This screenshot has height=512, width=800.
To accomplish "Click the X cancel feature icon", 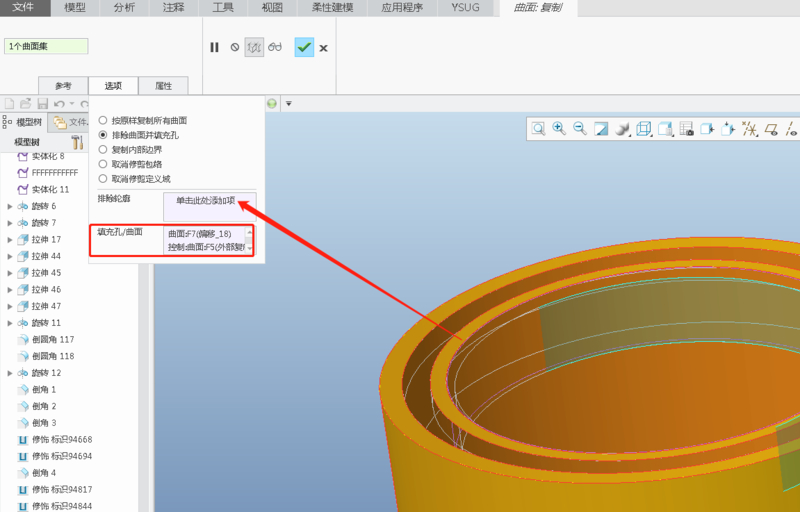I will tap(324, 47).
